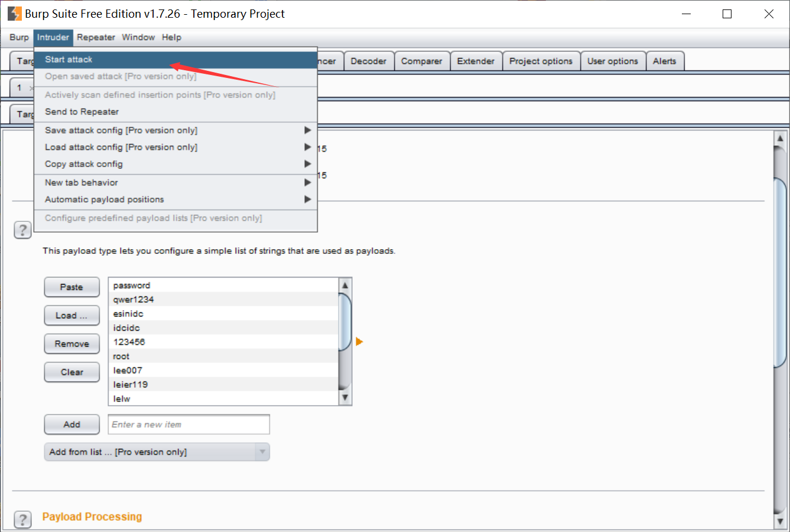This screenshot has height=532, width=790.
Task: Open the Repeater menu
Action: [x=96, y=37]
